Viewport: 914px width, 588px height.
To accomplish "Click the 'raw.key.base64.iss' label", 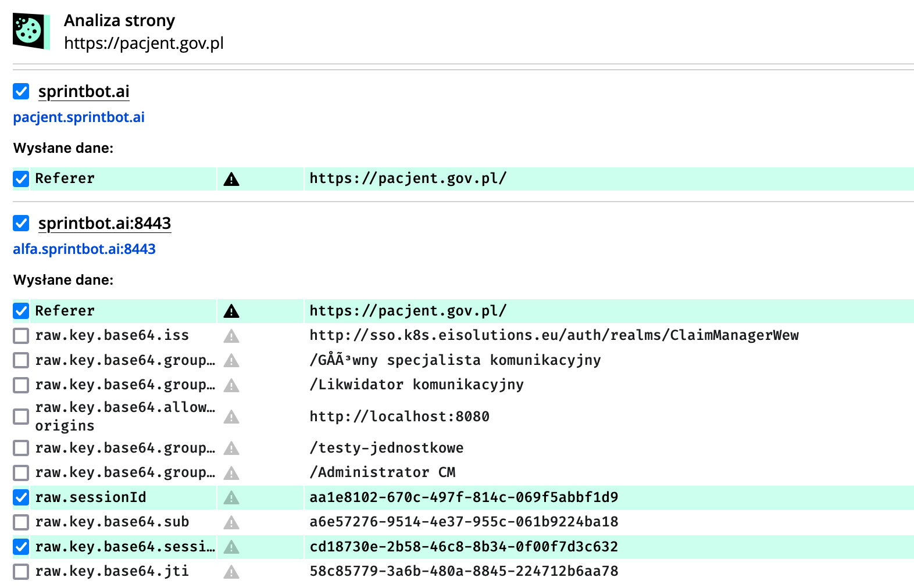I will tap(112, 335).
